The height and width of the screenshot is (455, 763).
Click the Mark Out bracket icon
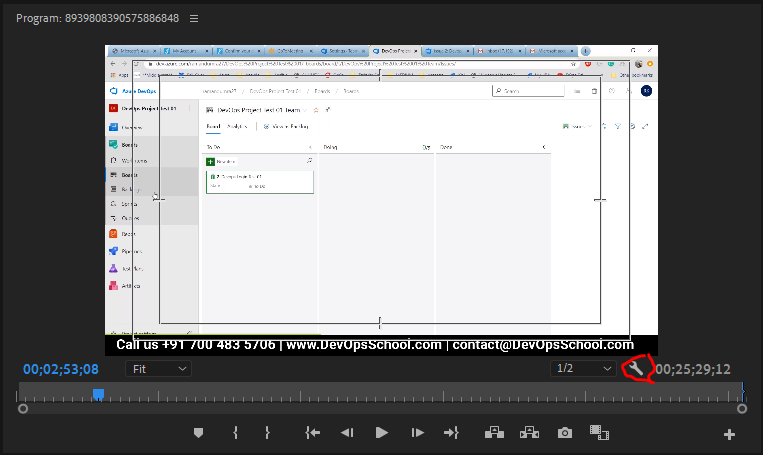tap(267, 433)
